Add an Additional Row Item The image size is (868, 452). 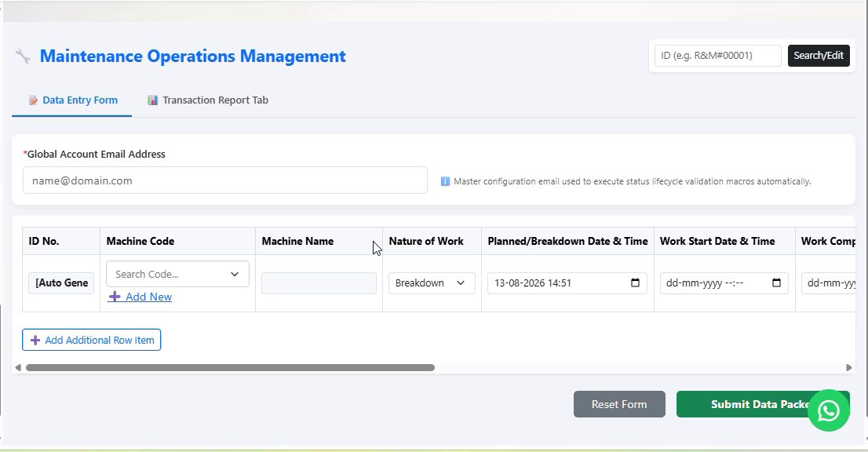(x=91, y=340)
